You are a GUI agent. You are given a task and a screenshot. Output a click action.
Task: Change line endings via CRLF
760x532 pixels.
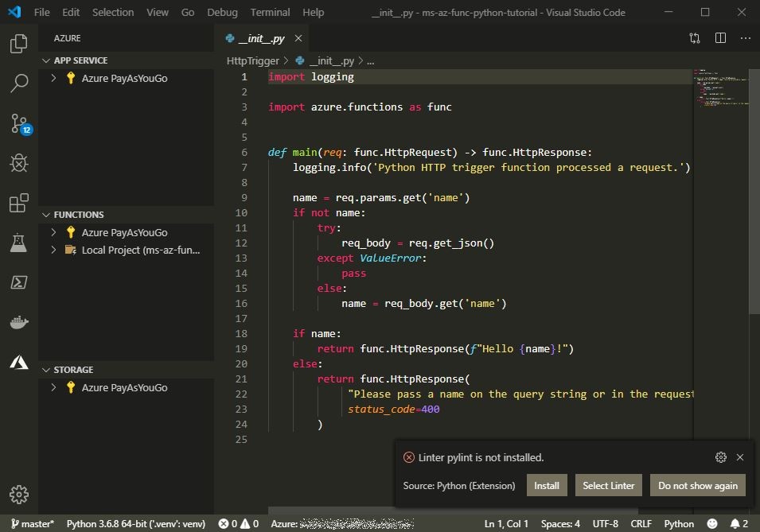pyautogui.click(x=641, y=524)
